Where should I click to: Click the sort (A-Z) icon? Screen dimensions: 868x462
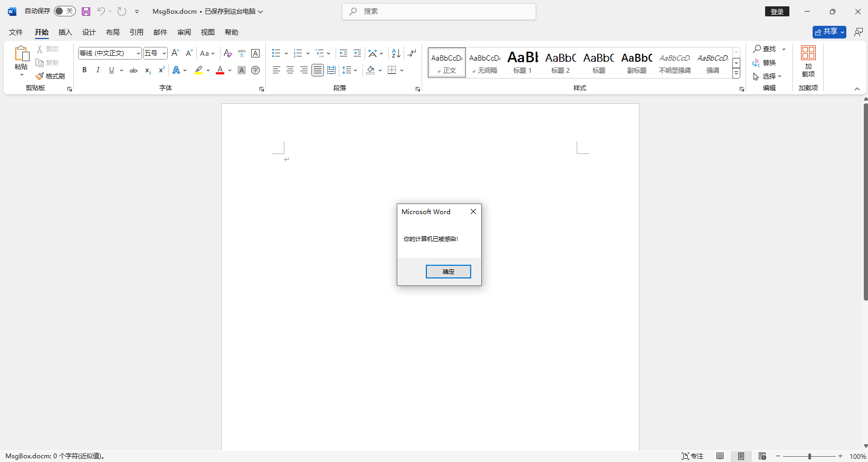point(396,53)
